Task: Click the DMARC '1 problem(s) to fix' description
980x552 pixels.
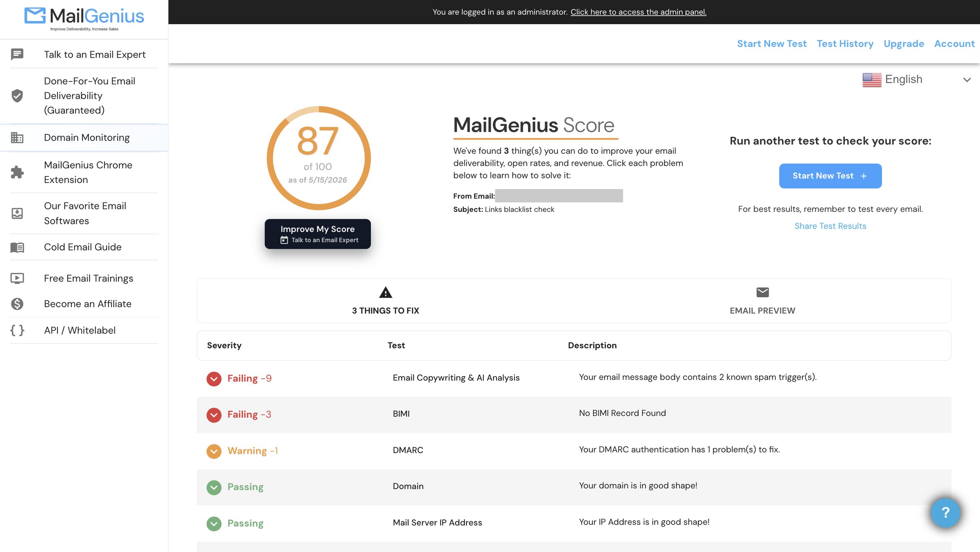Action: (679, 450)
